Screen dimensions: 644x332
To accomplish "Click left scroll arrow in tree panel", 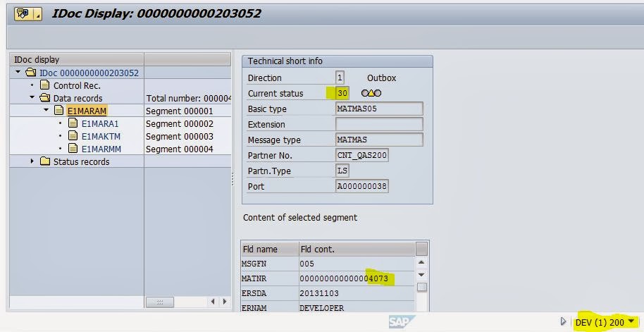I will tap(213, 302).
